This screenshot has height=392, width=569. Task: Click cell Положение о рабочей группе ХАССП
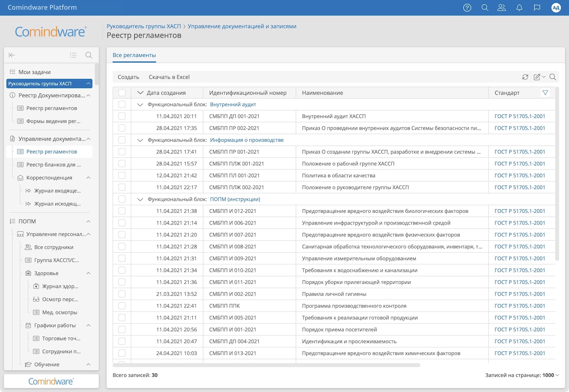348,163
